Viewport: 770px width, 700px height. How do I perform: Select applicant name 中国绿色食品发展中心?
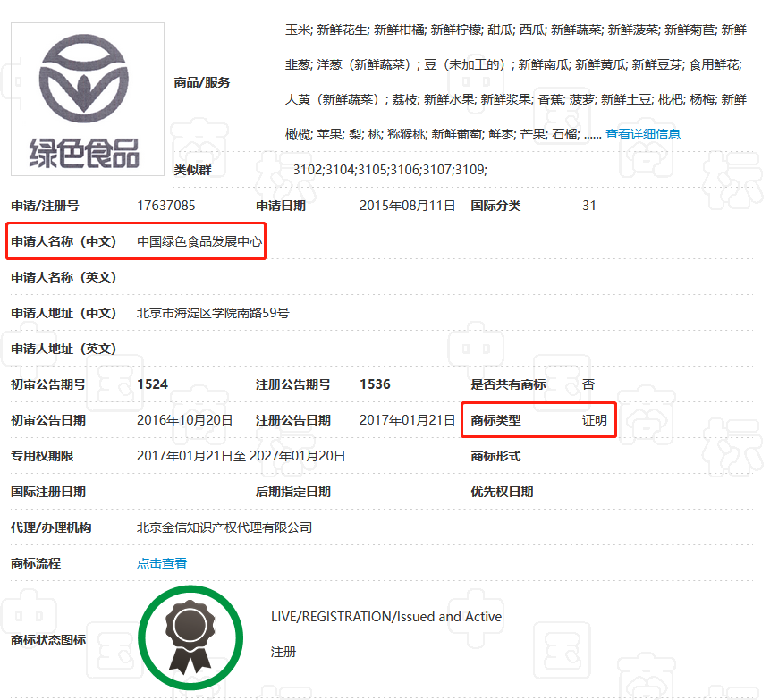(200, 241)
